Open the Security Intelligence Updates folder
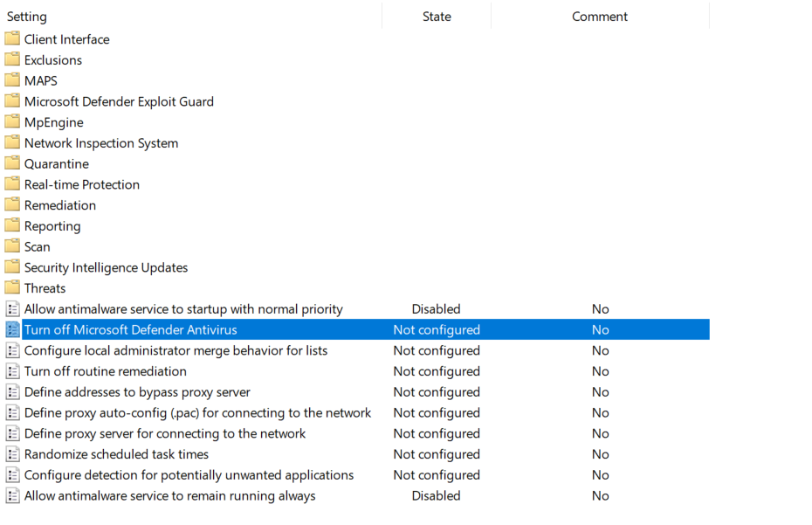Image resolution: width=812 pixels, height=525 pixels. click(13, 267)
